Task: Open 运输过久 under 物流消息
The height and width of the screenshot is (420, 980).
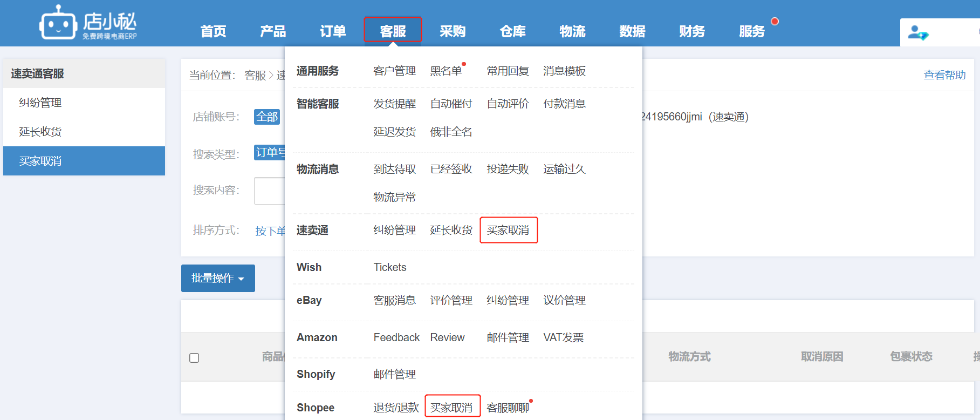Action: [x=565, y=169]
